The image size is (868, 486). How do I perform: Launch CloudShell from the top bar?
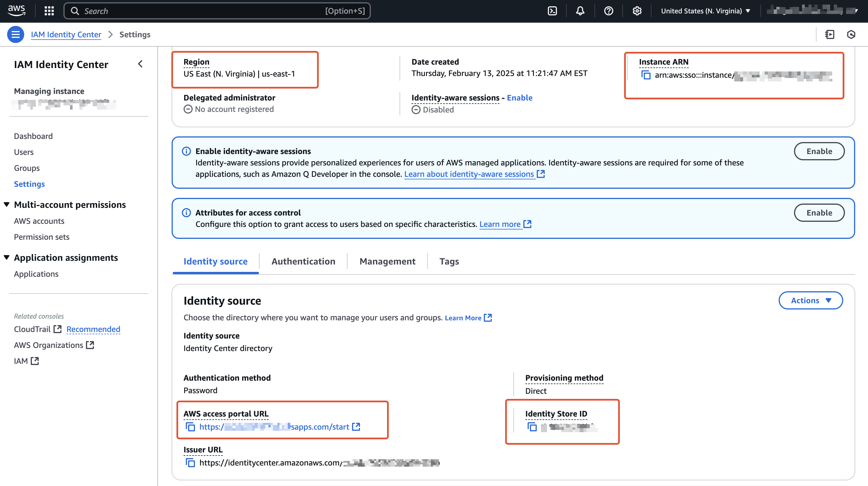[552, 11]
